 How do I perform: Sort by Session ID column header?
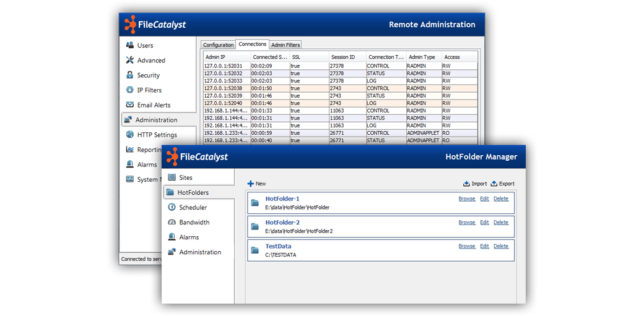coord(347,57)
